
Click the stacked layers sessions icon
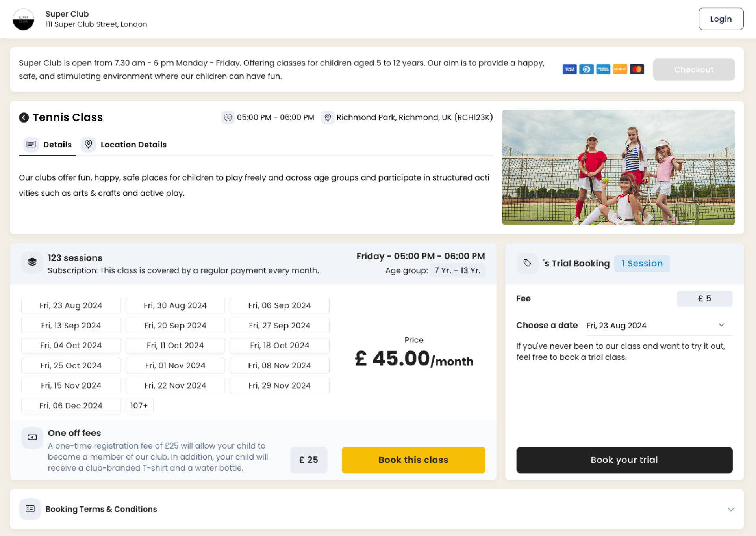[32, 262]
